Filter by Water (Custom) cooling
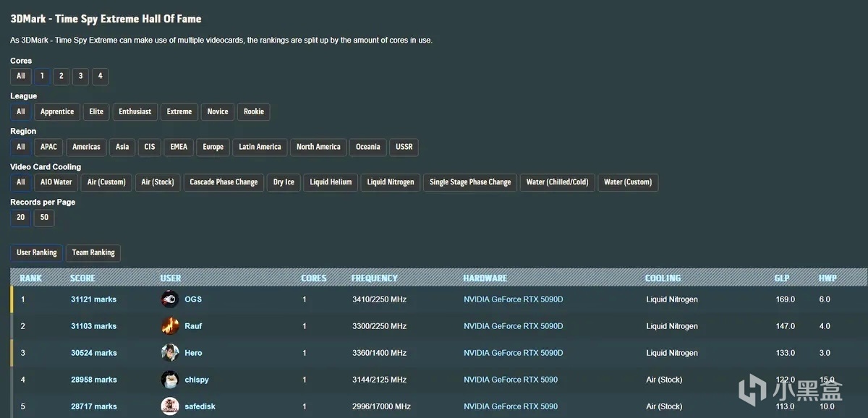Screen dimensions: 868x418 click(628, 182)
